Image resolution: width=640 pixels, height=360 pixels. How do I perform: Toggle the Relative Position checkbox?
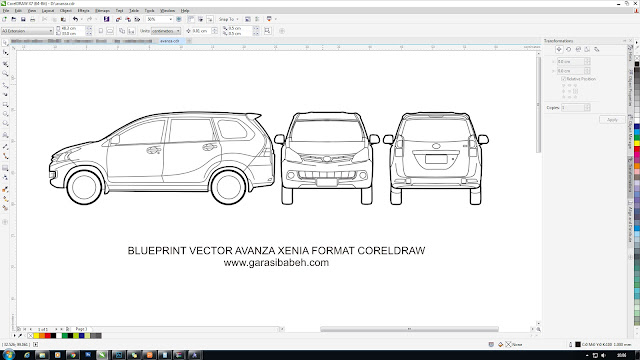(563, 79)
